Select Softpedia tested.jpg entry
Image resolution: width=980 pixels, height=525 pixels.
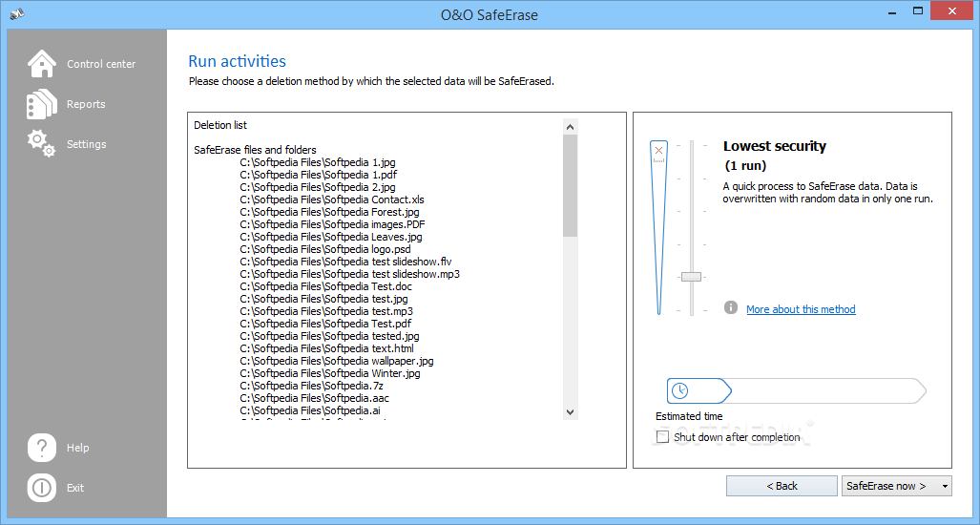(x=329, y=336)
